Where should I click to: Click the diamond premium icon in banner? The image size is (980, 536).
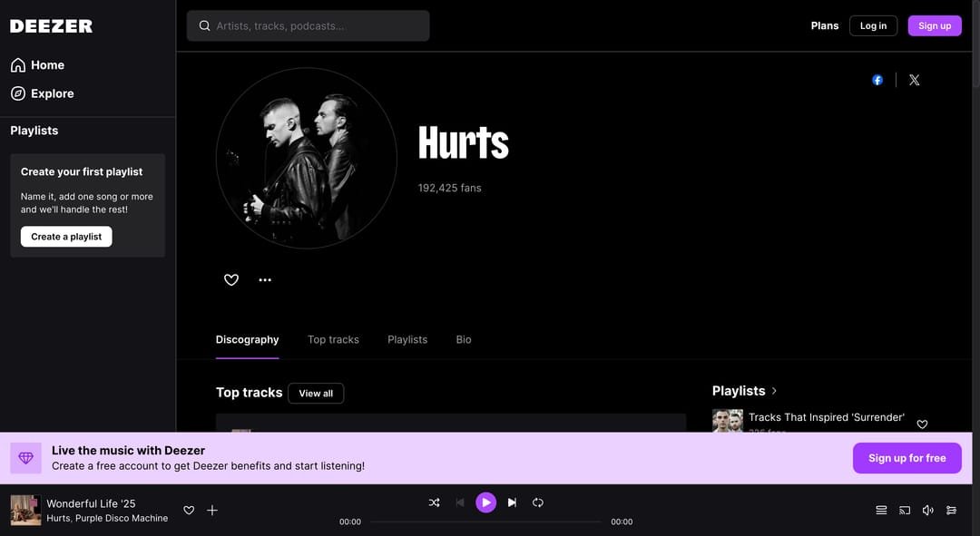(x=25, y=458)
